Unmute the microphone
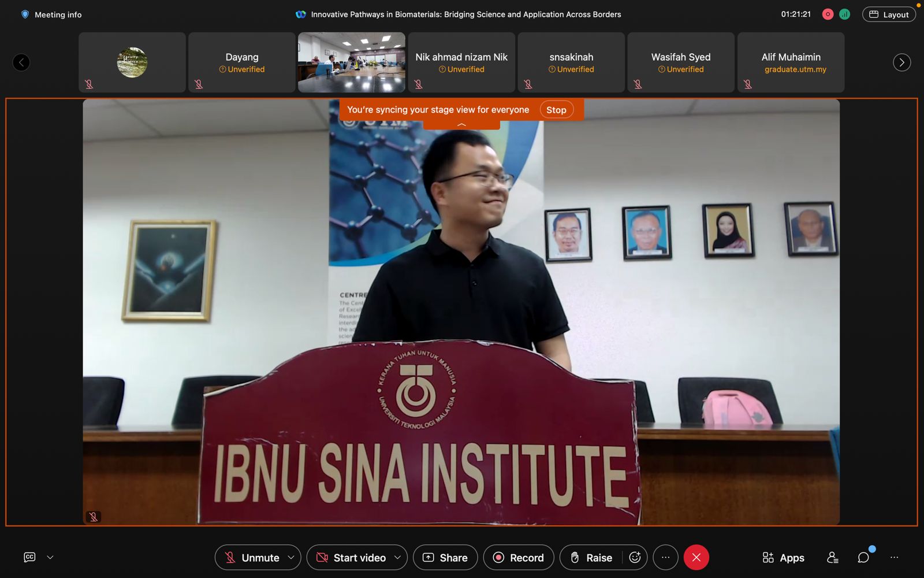Image resolution: width=924 pixels, height=578 pixels. click(252, 558)
